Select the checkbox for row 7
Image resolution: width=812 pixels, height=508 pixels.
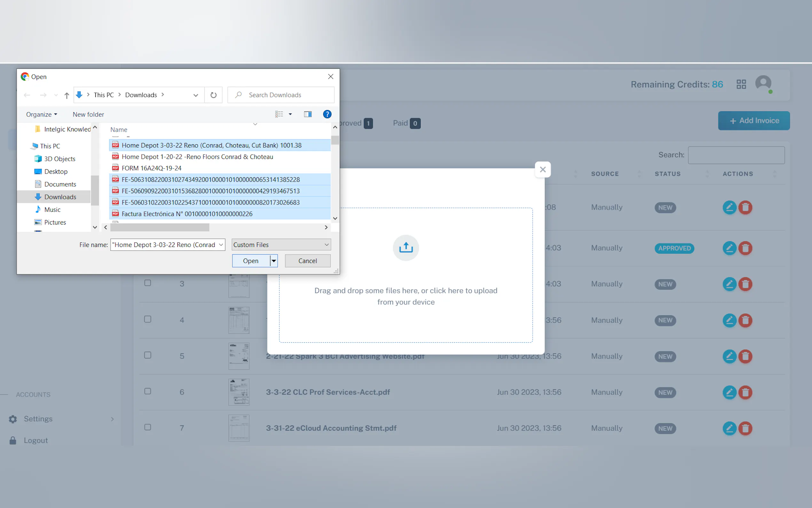pos(148,427)
